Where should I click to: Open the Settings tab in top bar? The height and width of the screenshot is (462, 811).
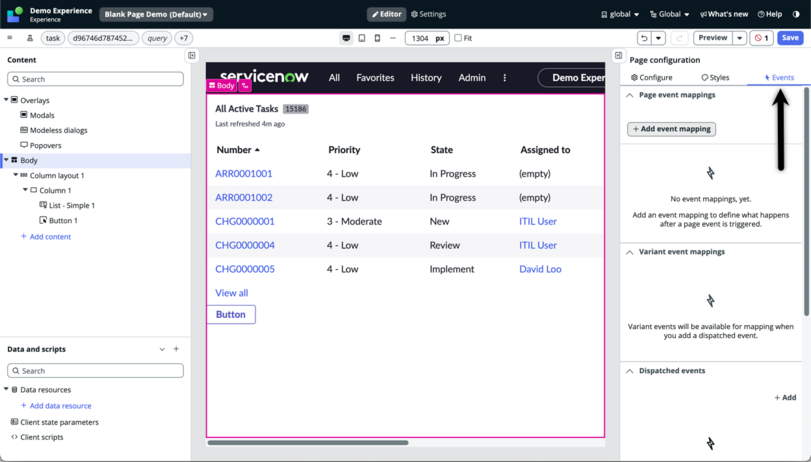[428, 14]
